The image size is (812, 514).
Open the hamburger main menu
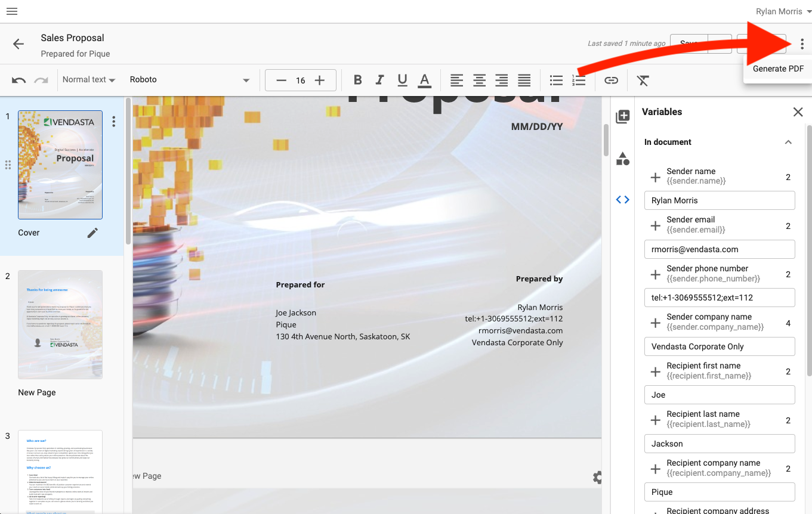click(x=12, y=11)
